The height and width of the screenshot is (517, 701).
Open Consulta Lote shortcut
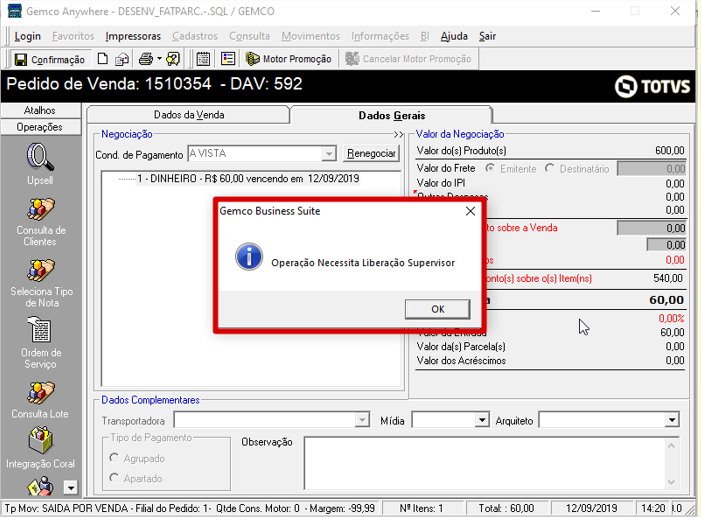(x=40, y=400)
